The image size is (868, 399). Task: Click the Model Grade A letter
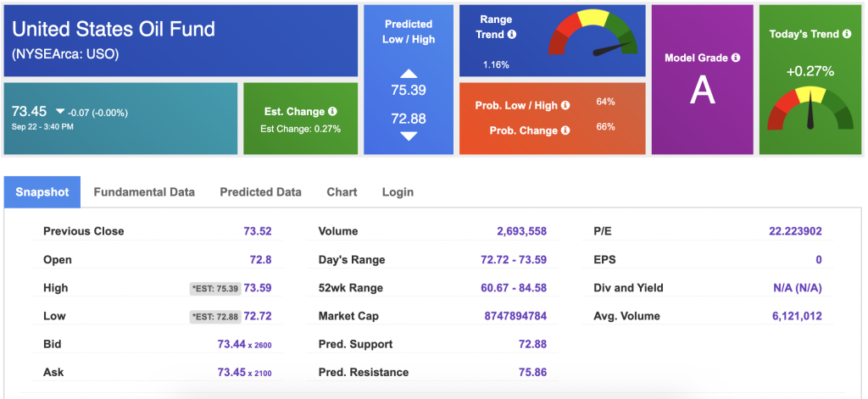click(x=702, y=91)
